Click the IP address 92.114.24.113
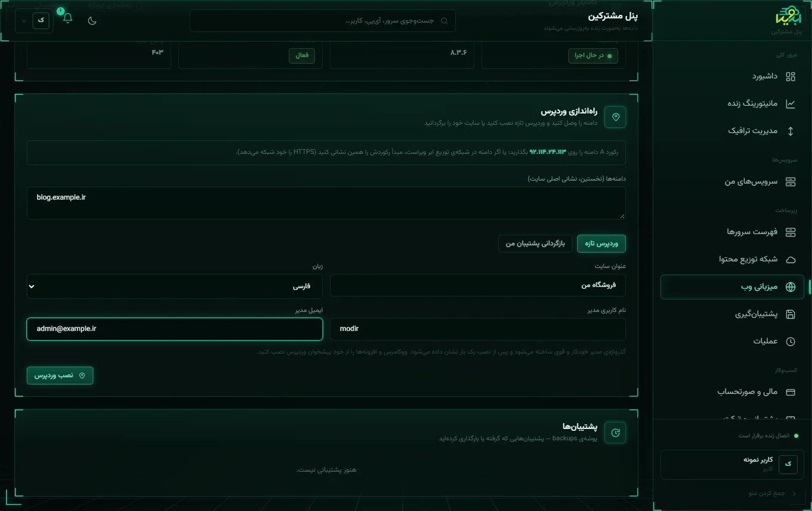 pos(547,152)
